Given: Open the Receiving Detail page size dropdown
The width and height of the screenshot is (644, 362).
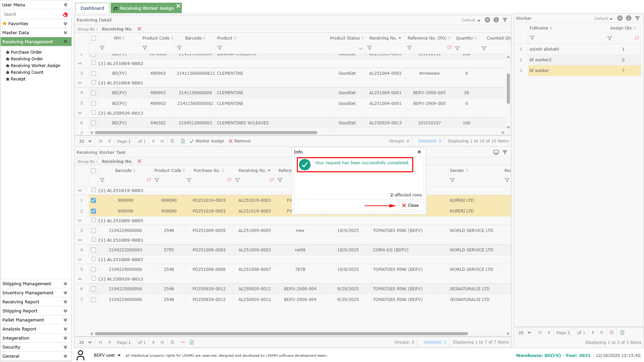Looking at the screenshot, I should [x=85, y=141].
